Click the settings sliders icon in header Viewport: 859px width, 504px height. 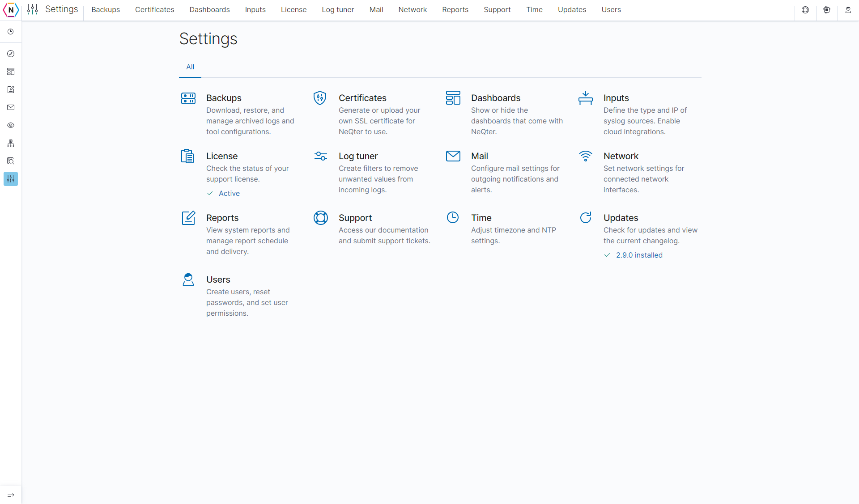click(x=33, y=9)
